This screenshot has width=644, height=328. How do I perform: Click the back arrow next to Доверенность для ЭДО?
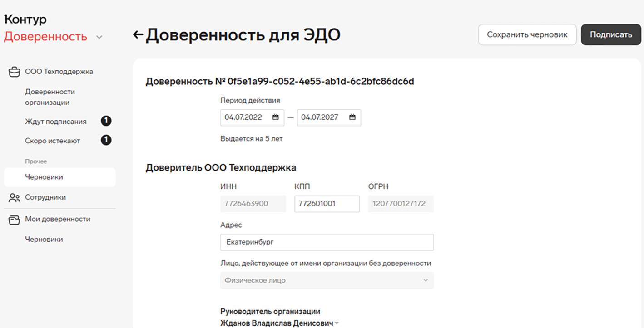click(x=138, y=35)
